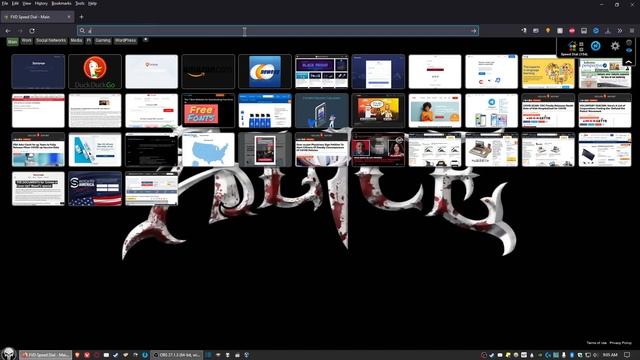This screenshot has width=640, height=360.
Task: Open the Black Friday dial thumbnail
Action: point(322,71)
